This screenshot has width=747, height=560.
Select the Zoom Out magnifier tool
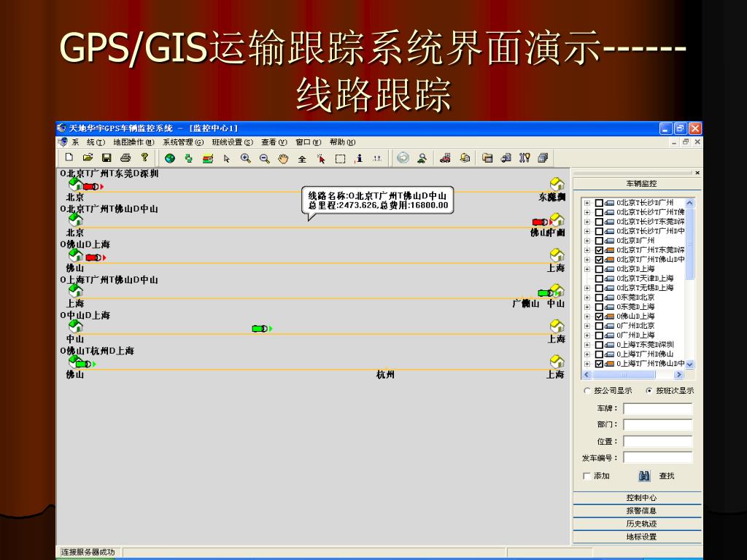[x=264, y=158]
